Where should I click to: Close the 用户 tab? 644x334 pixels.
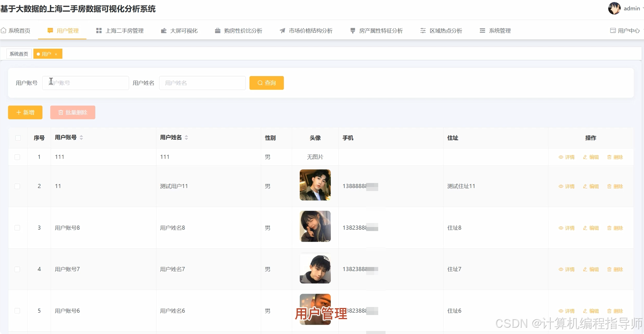click(x=56, y=54)
